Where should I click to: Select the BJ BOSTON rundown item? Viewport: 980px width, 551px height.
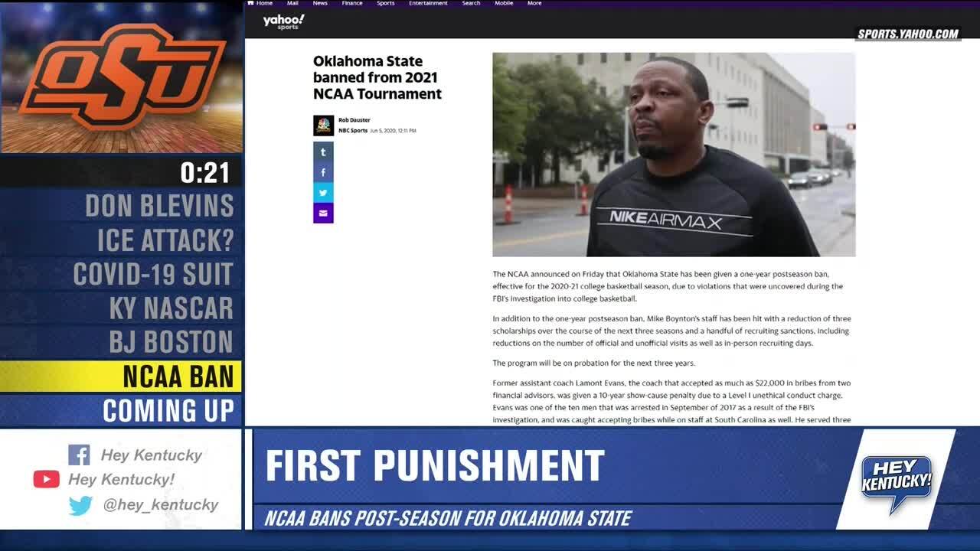(121, 342)
